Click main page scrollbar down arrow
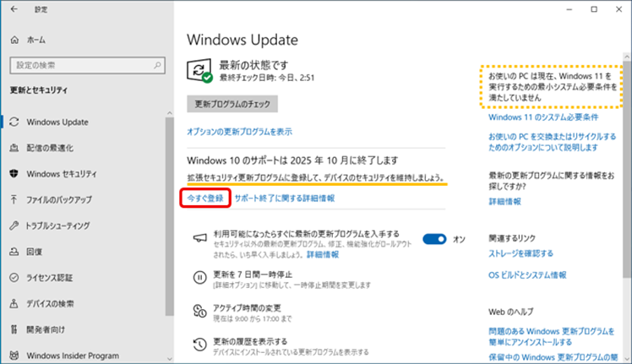This screenshot has height=364, width=632. [627, 359]
